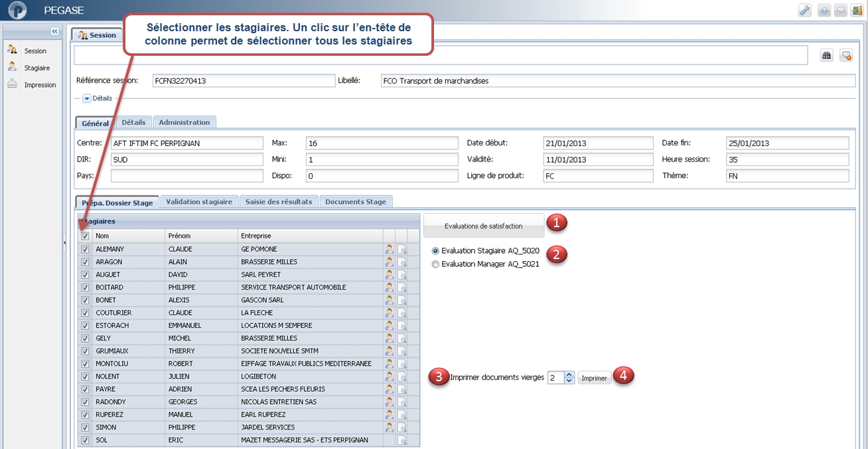Click the speech bubble icon beside the binoculars
Viewport: 868px width, 449px height.
[846, 56]
